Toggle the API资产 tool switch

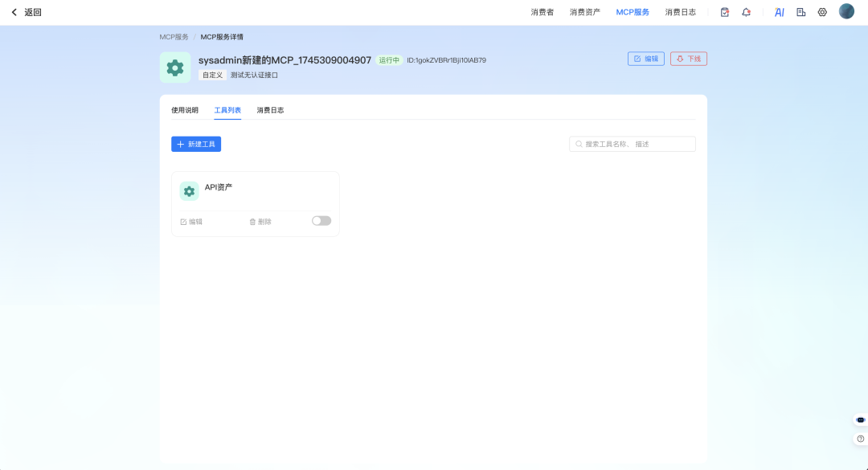[x=321, y=221]
